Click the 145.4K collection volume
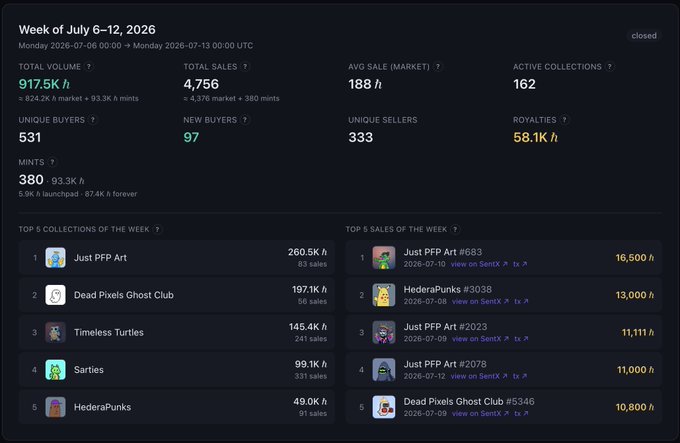 [x=307, y=326]
